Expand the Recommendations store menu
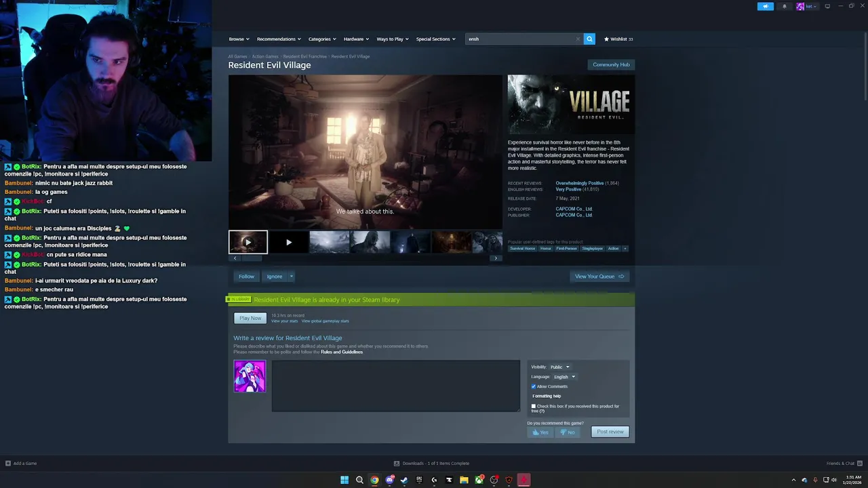 [279, 39]
